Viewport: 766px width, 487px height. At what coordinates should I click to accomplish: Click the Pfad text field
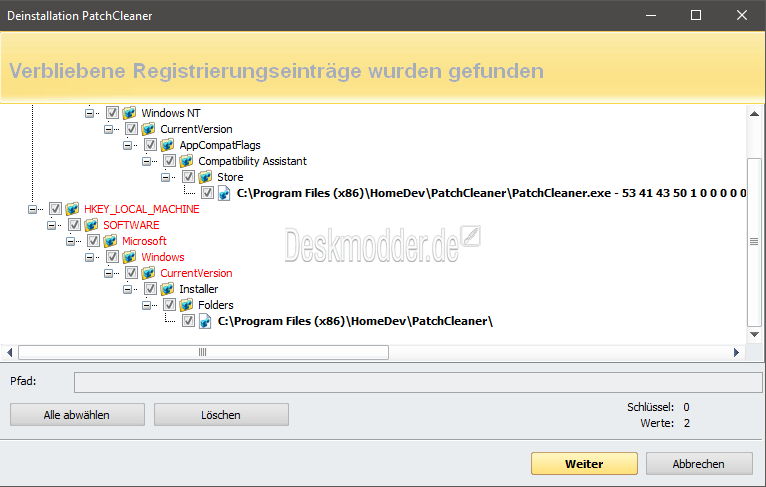click(418, 382)
